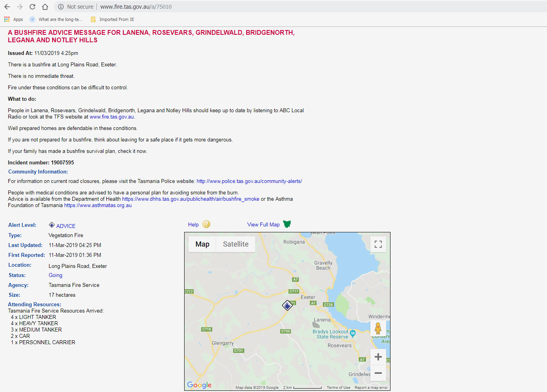Click the Glengarry label on map

tap(223, 343)
